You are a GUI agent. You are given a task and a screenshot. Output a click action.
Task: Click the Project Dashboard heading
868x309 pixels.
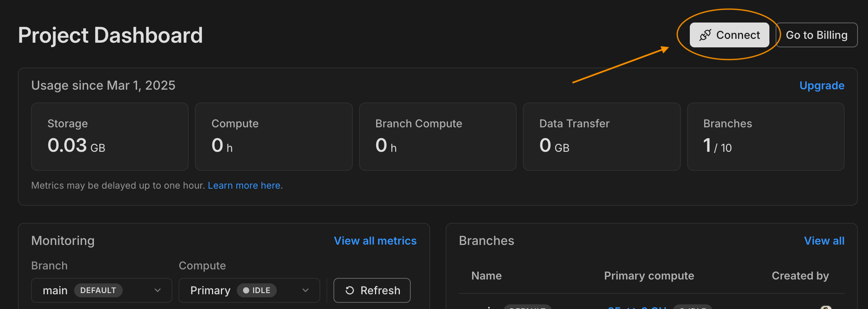pos(111,35)
